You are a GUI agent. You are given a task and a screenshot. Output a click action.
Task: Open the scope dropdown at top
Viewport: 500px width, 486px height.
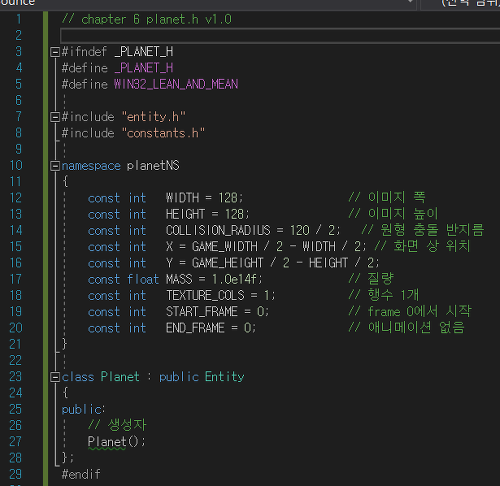pos(411,2)
